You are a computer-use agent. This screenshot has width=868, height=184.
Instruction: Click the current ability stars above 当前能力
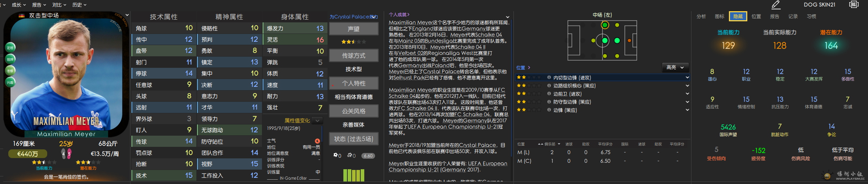44,162
